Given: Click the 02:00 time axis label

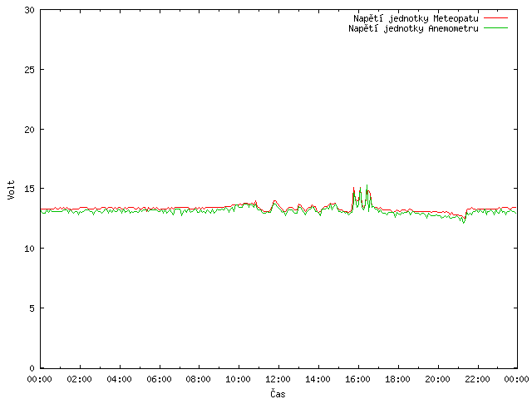Looking at the screenshot, I should (x=80, y=379).
